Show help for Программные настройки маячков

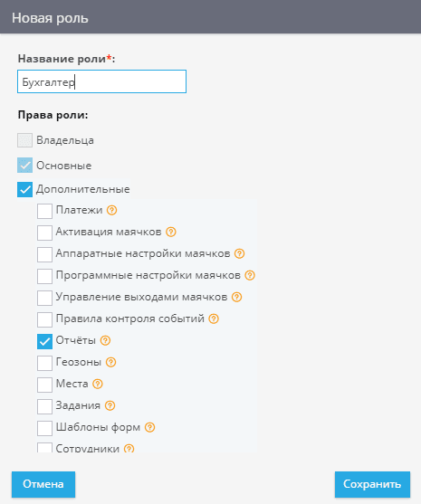point(250,275)
